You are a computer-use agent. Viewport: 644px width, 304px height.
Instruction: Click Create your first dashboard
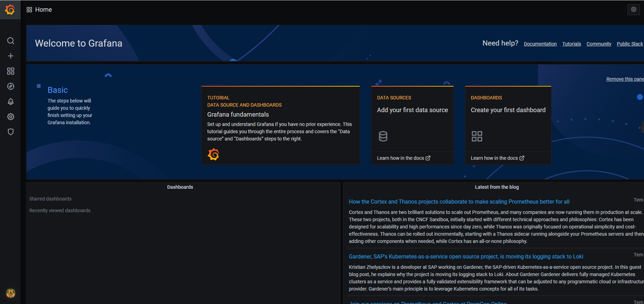coord(508,110)
